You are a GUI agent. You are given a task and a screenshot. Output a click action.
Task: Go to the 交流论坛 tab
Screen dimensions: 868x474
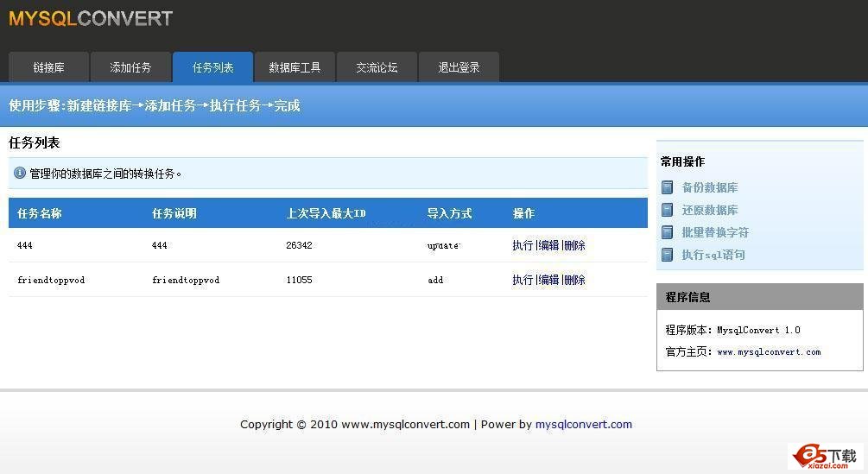tap(377, 67)
